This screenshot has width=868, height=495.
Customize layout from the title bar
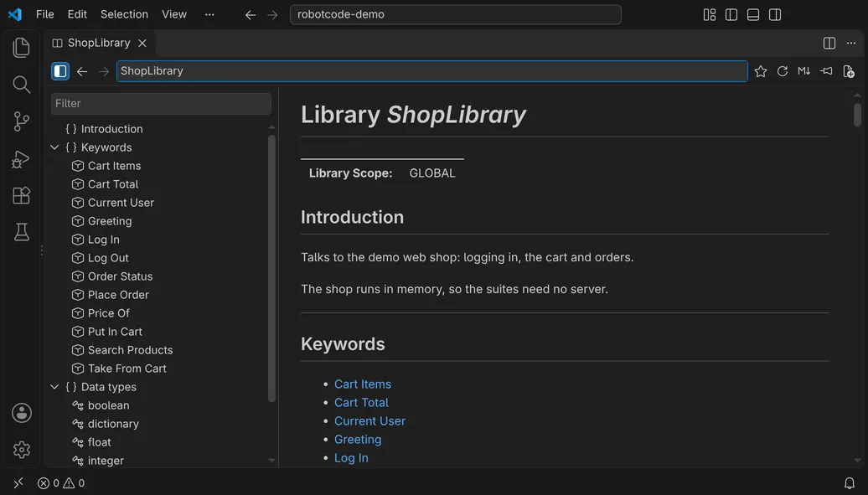pyautogui.click(x=710, y=15)
